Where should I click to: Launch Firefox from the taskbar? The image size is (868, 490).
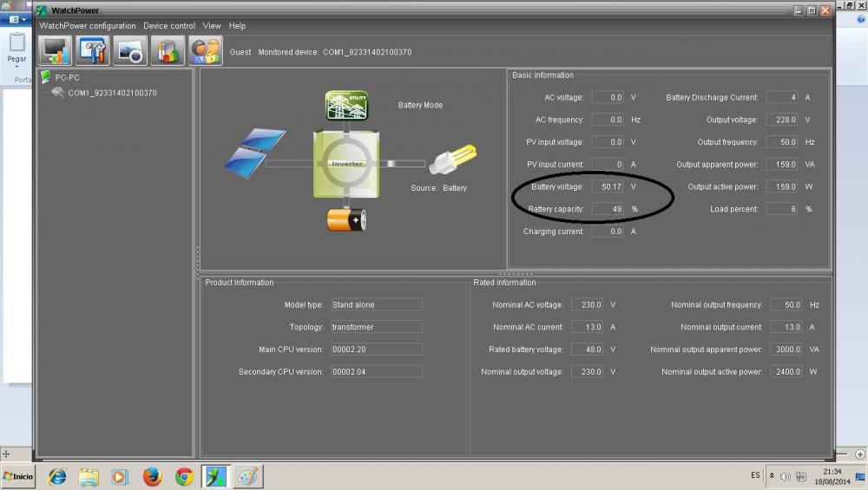[x=152, y=476]
